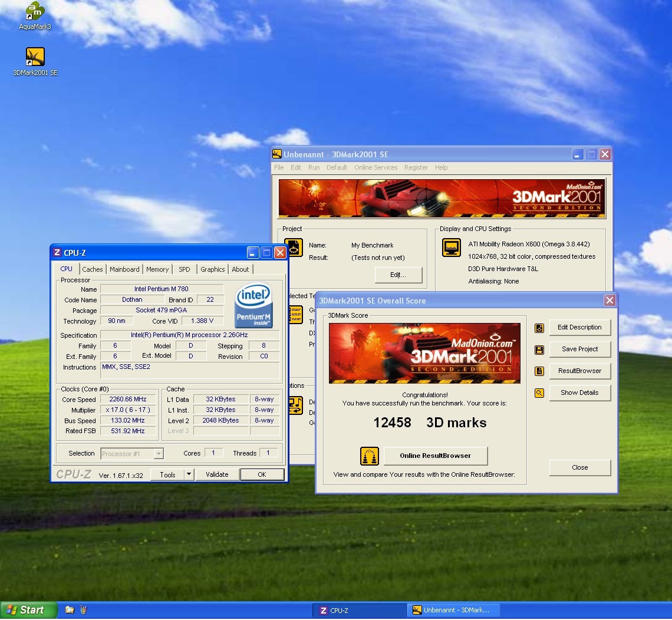This screenshot has width=672, height=620.
Task: Click the Save Project floppy icon
Action: click(x=539, y=350)
